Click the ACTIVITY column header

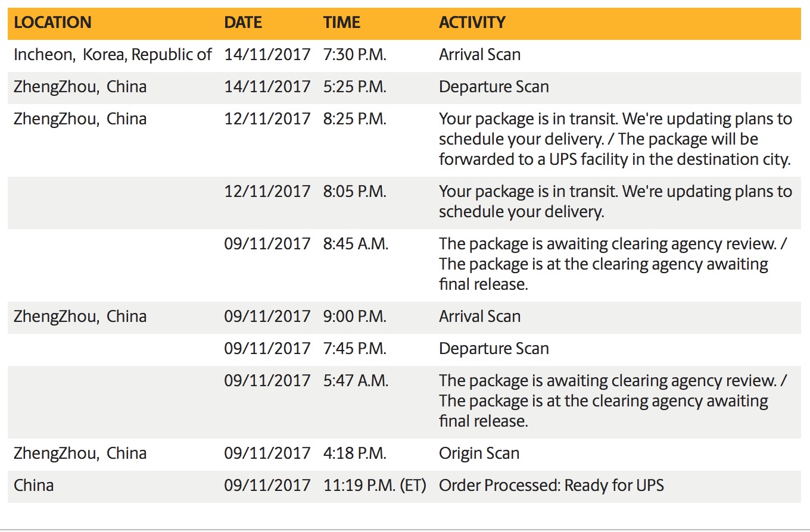pos(472,23)
